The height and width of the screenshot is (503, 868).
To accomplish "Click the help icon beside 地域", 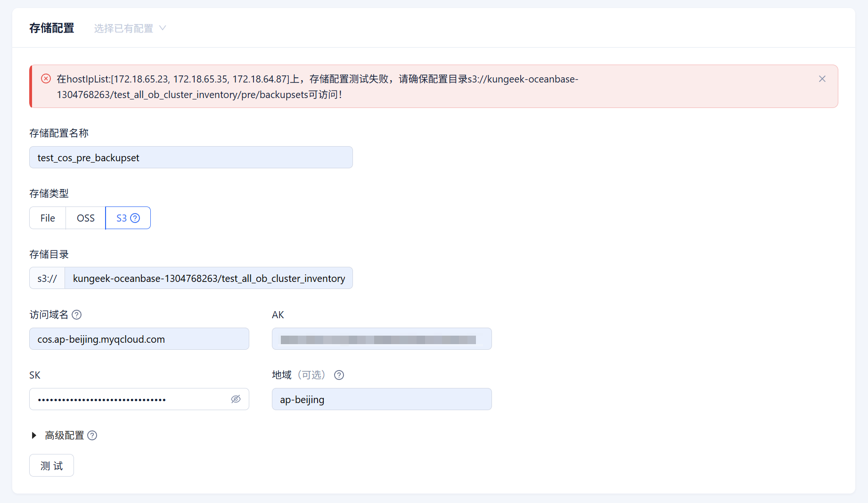I will tap(339, 375).
